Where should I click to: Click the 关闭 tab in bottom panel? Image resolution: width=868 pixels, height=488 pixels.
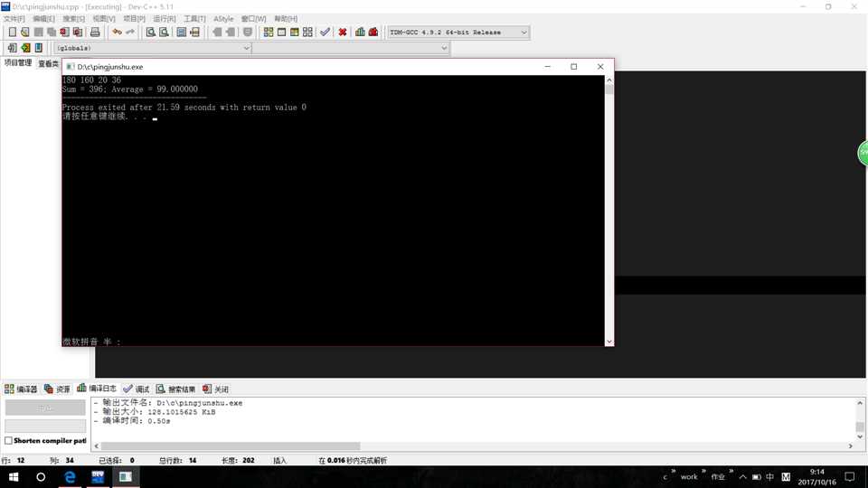pos(216,389)
